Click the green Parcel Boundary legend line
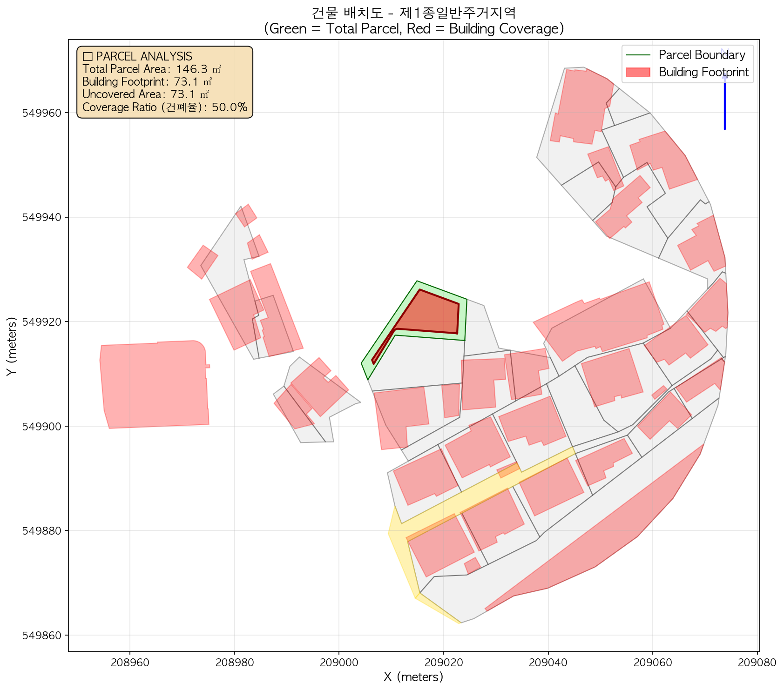 (638, 55)
